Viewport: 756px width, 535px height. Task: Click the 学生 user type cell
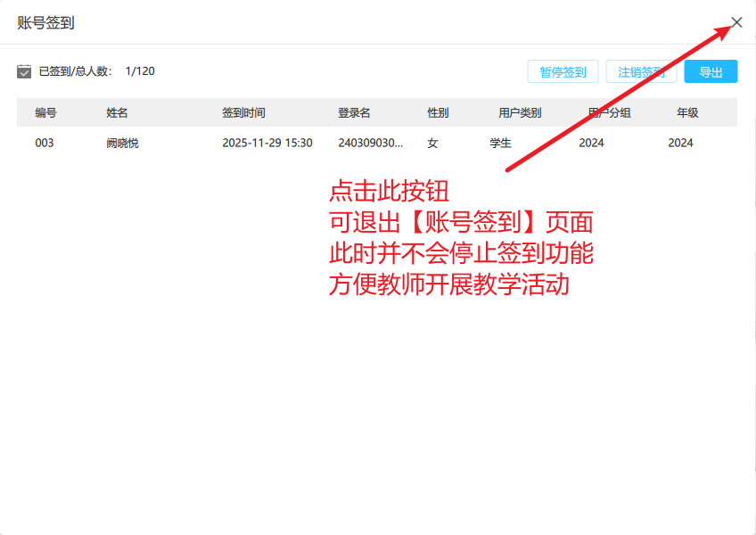(500, 143)
